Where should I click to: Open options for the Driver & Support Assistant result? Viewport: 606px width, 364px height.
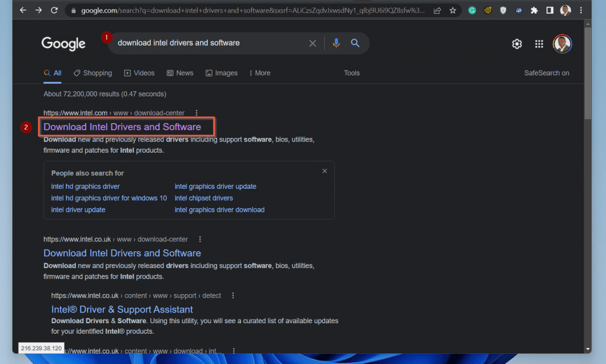[x=233, y=295]
